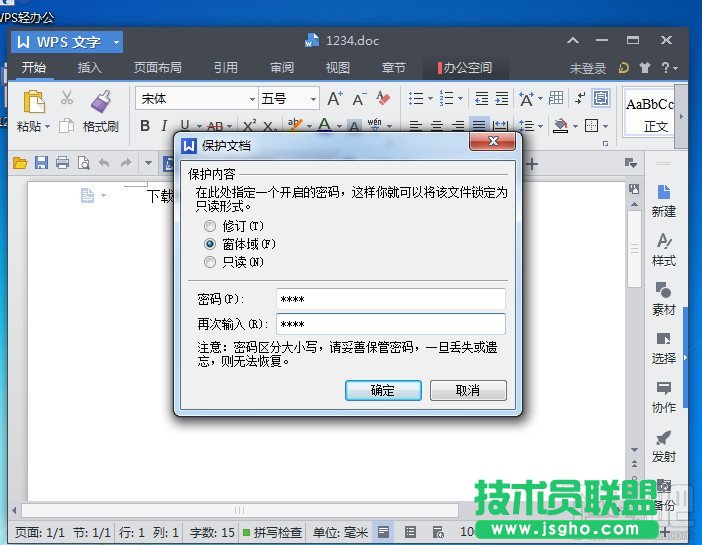Open the font size 五号 dropdown
The height and width of the screenshot is (545, 702).
(313, 99)
